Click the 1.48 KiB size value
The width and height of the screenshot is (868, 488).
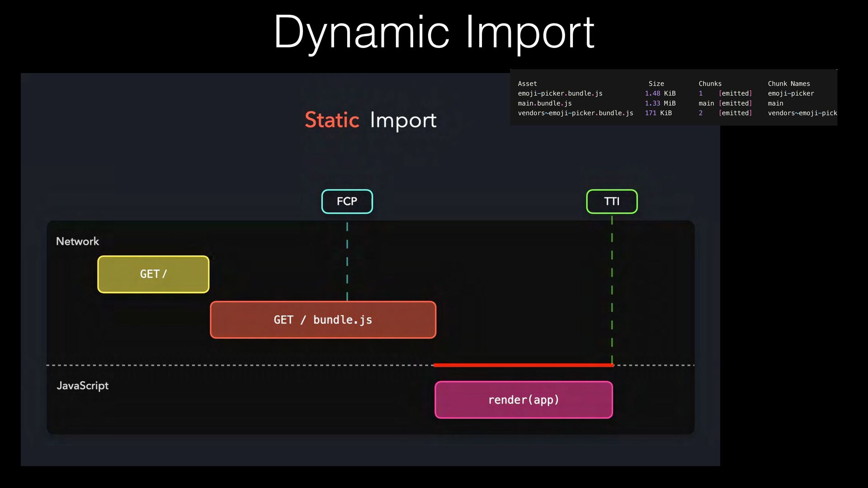click(x=660, y=94)
